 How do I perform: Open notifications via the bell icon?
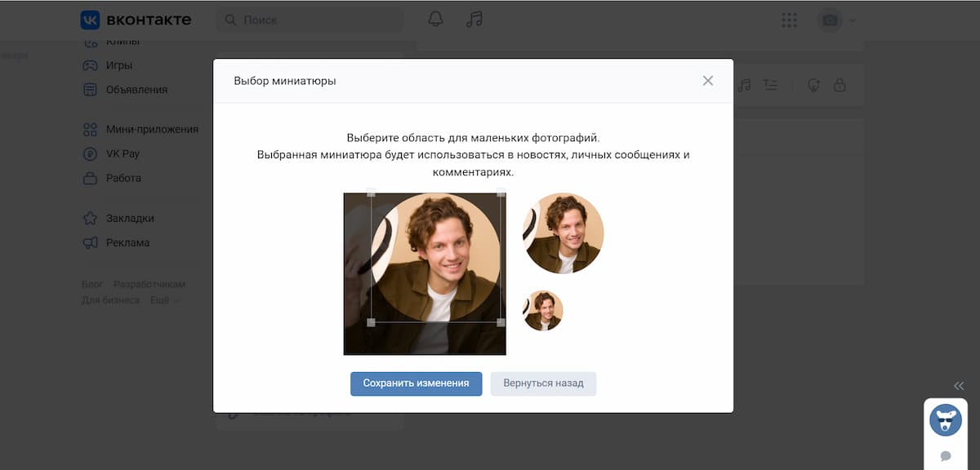click(x=435, y=18)
